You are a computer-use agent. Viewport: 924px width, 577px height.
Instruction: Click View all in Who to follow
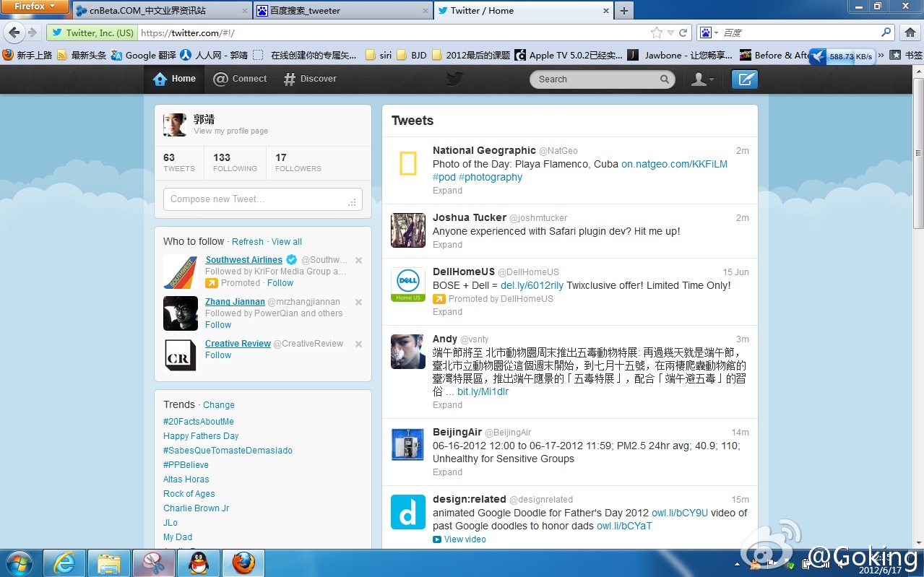(x=287, y=242)
